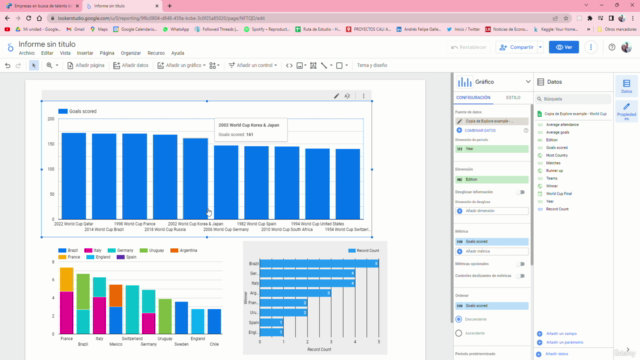The width and height of the screenshot is (640, 360).
Task: Click the undo arrow in the toolbar
Action: click(7, 65)
